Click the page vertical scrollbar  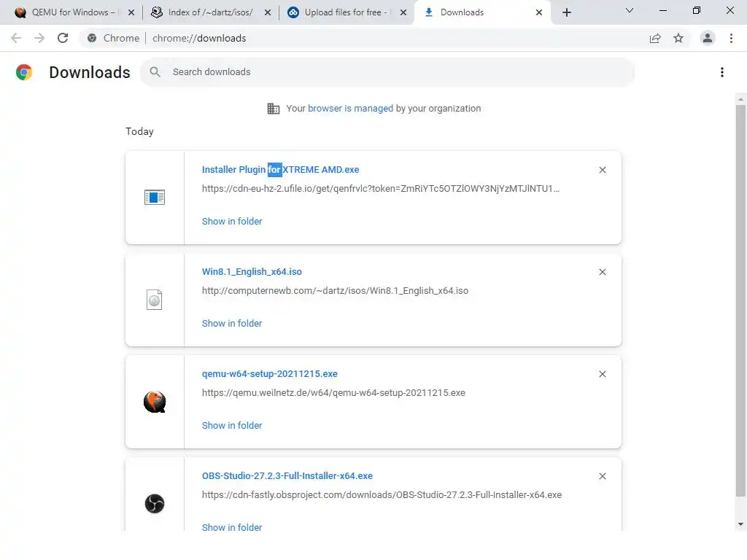coord(740,306)
